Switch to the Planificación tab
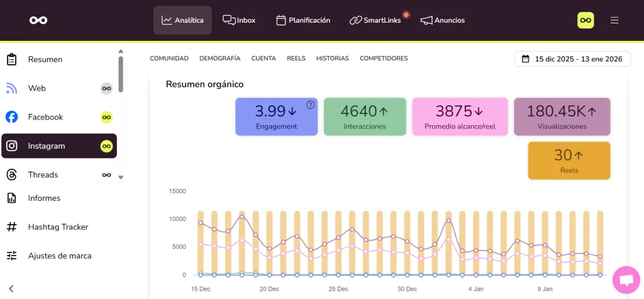This screenshot has width=644, height=299. point(303,20)
